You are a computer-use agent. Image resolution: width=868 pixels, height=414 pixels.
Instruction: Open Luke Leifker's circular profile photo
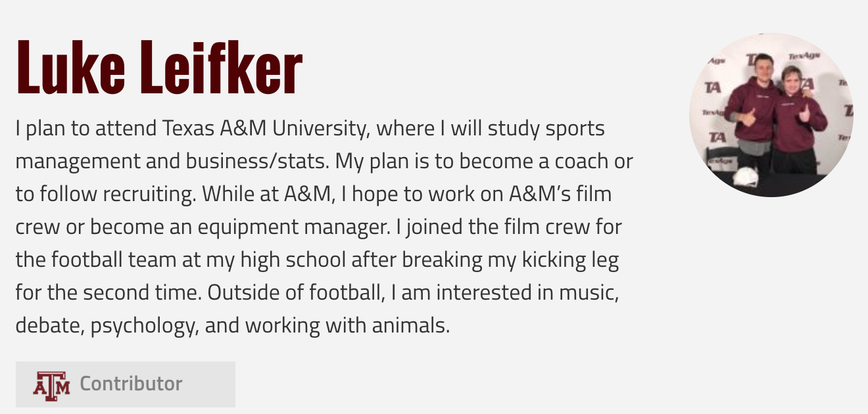771,115
